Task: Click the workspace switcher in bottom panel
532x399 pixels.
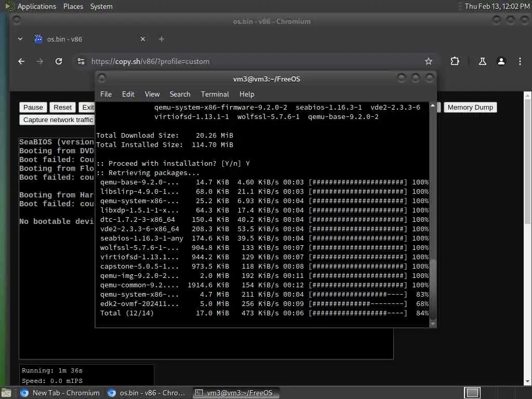Action: tap(472, 393)
